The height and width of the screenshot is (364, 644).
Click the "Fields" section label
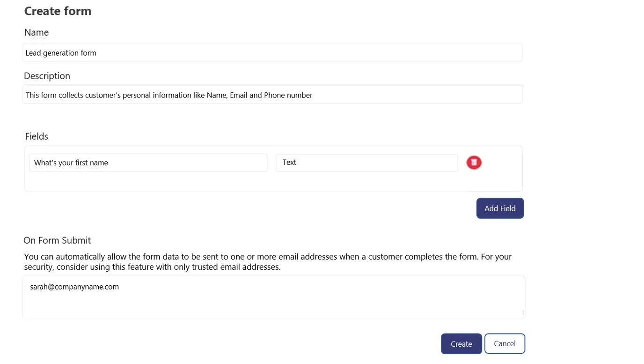pos(37,136)
